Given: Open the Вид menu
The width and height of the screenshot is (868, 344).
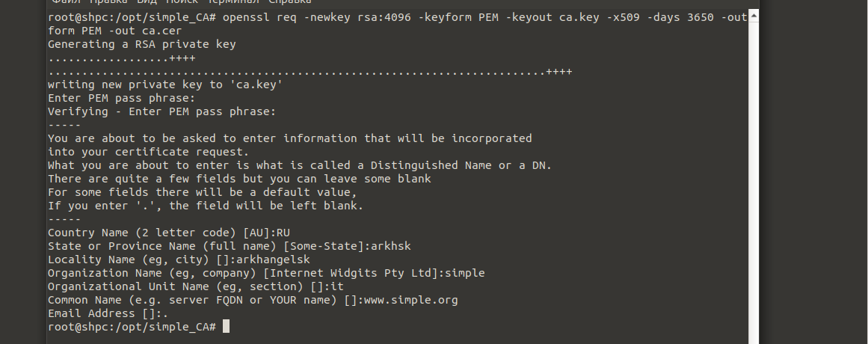Looking at the screenshot, I should [x=147, y=2].
